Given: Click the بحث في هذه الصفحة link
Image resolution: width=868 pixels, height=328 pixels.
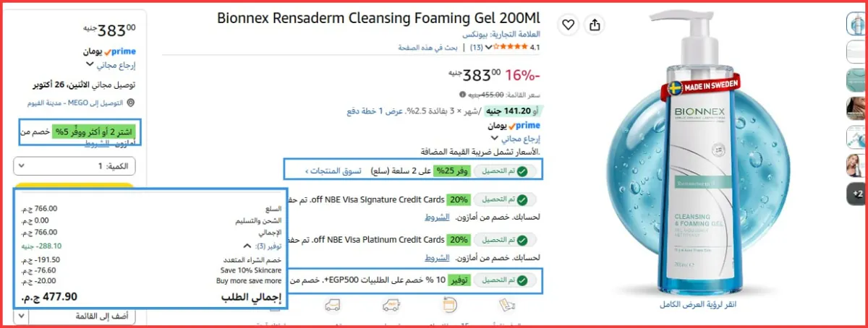Looking at the screenshot, I should [427, 48].
